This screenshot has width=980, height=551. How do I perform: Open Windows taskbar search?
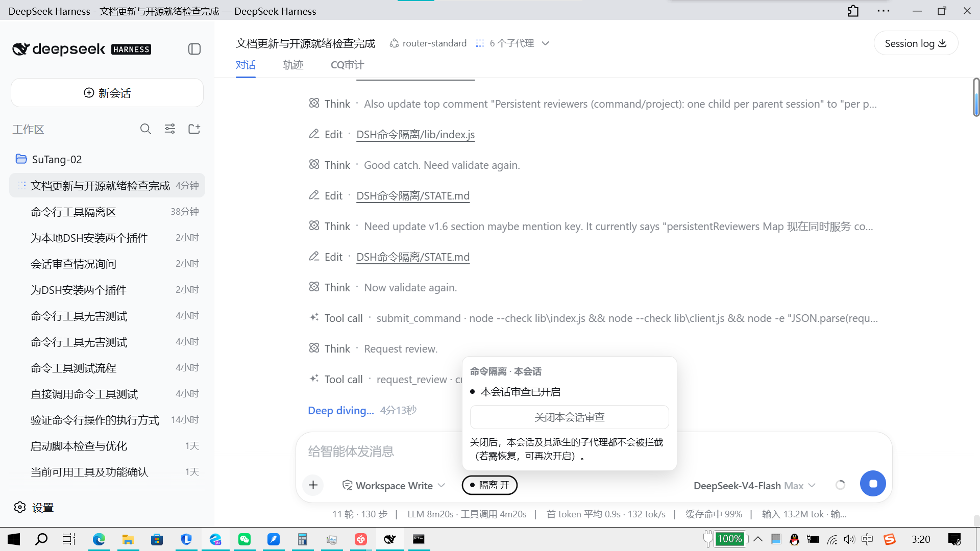click(41, 539)
